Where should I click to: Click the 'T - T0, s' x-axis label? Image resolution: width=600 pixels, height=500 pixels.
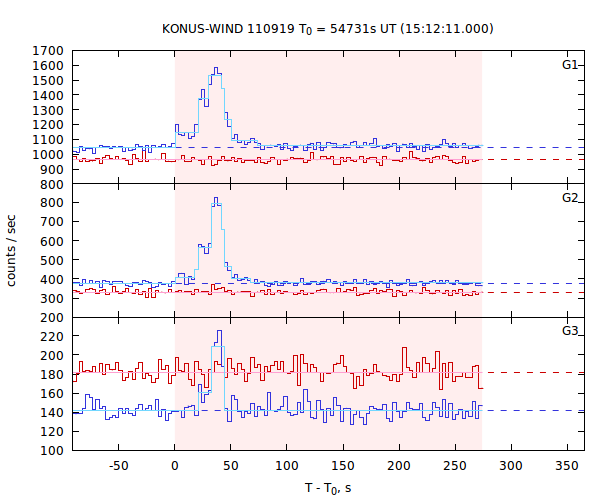click(328, 488)
